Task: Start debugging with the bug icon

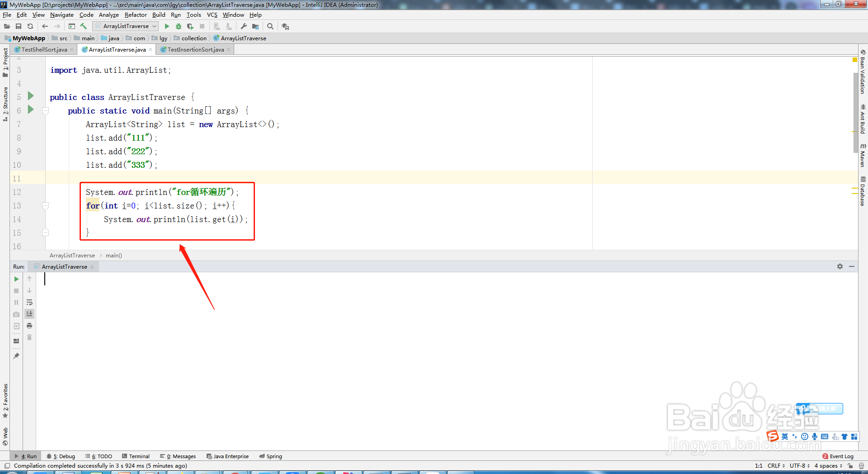Action: 179,26
